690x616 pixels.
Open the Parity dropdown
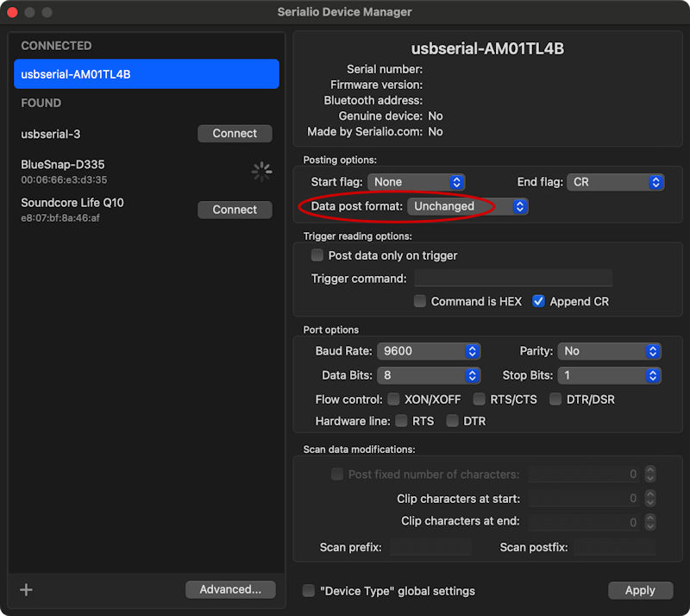(x=609, y=351)
